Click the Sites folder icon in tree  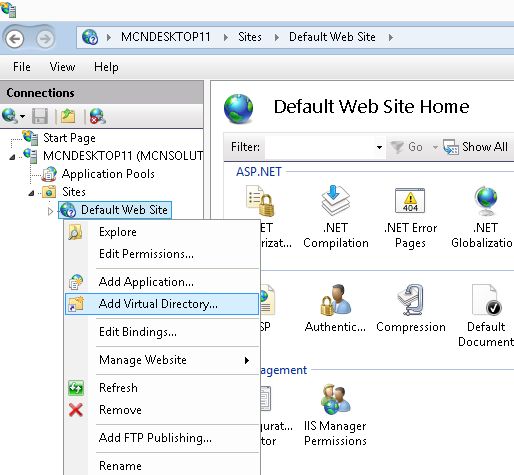pyautogui.click(x=49, y=192)
